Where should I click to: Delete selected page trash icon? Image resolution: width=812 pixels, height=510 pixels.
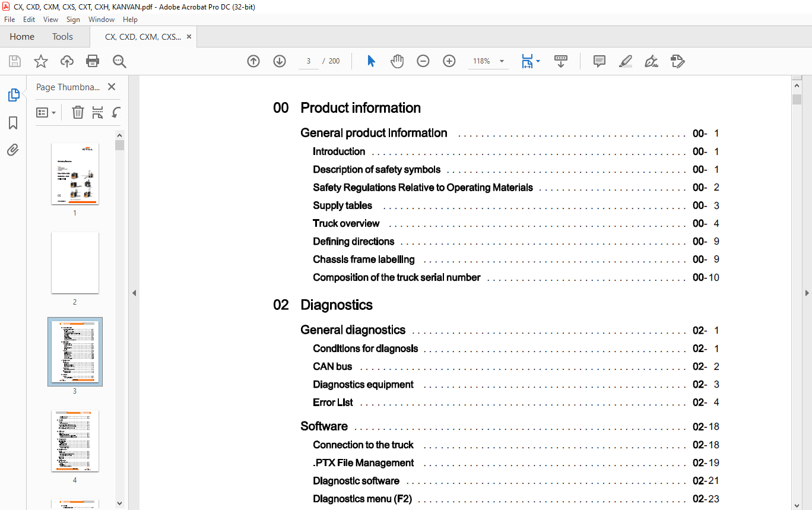pos(78,112)
